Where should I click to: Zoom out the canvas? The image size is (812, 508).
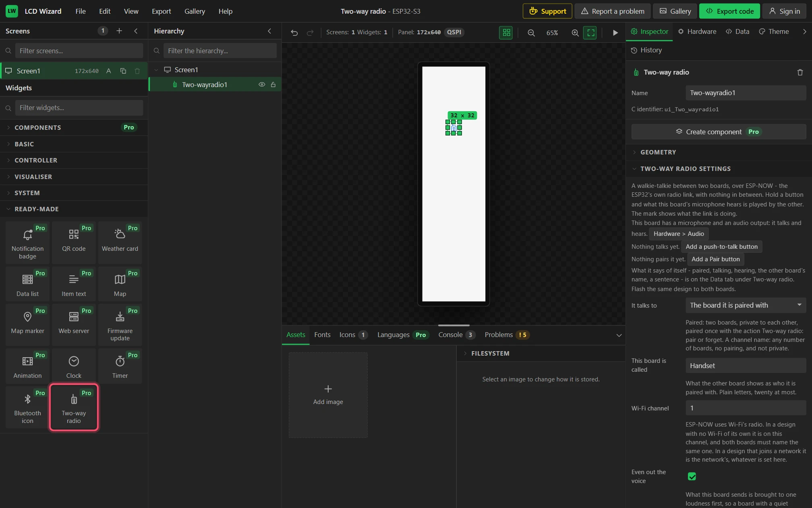[531, 33]
